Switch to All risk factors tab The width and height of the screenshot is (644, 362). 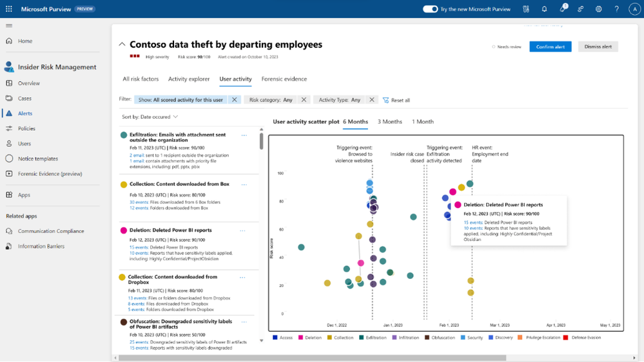tap(141, 79)
